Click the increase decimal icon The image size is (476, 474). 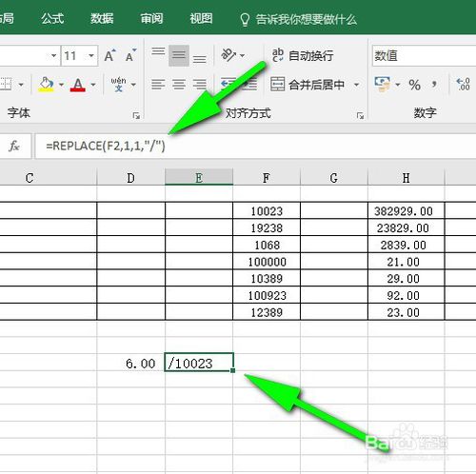pos(463,85)
